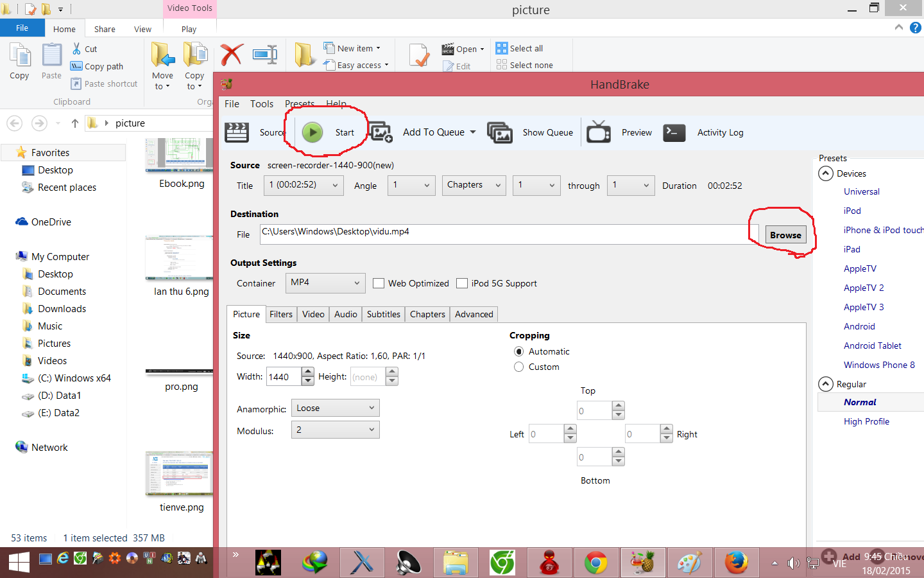Increase Top crop value stepper
This screenshot has width=924, height=578.
tap(619, 406)
